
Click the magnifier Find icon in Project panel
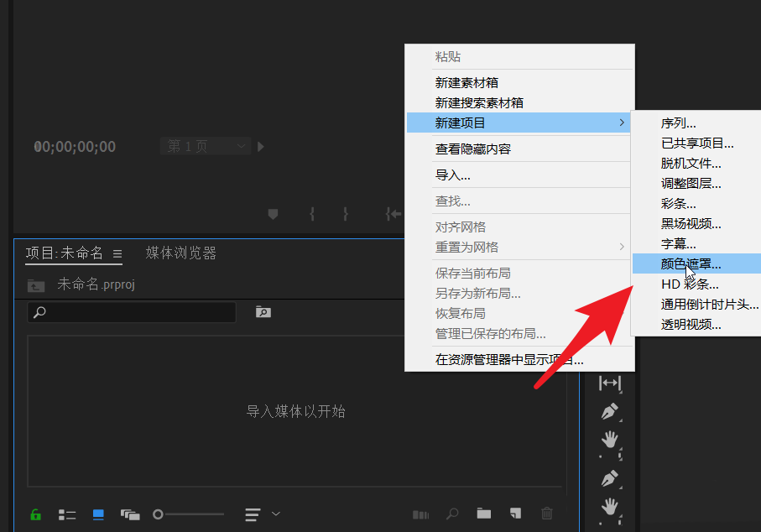451,514
